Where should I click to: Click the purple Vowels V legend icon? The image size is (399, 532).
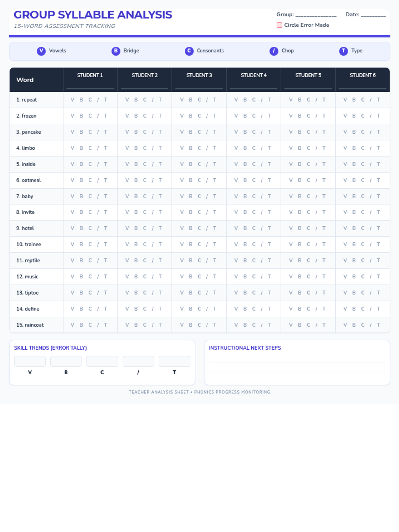(41, 51)
